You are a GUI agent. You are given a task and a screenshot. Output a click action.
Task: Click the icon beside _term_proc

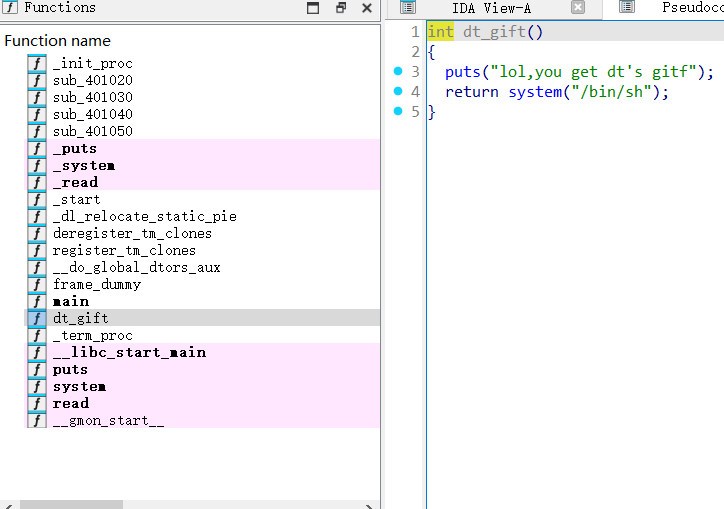coord(37,336)
